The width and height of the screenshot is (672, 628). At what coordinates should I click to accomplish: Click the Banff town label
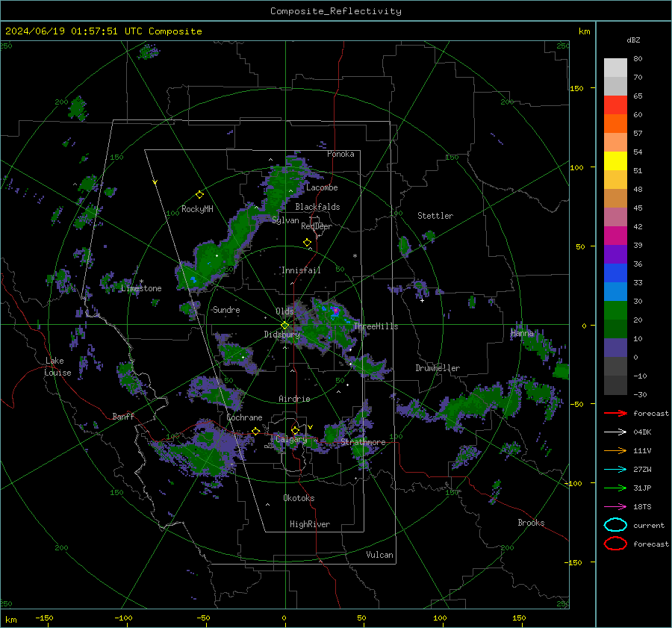[123, 416]
